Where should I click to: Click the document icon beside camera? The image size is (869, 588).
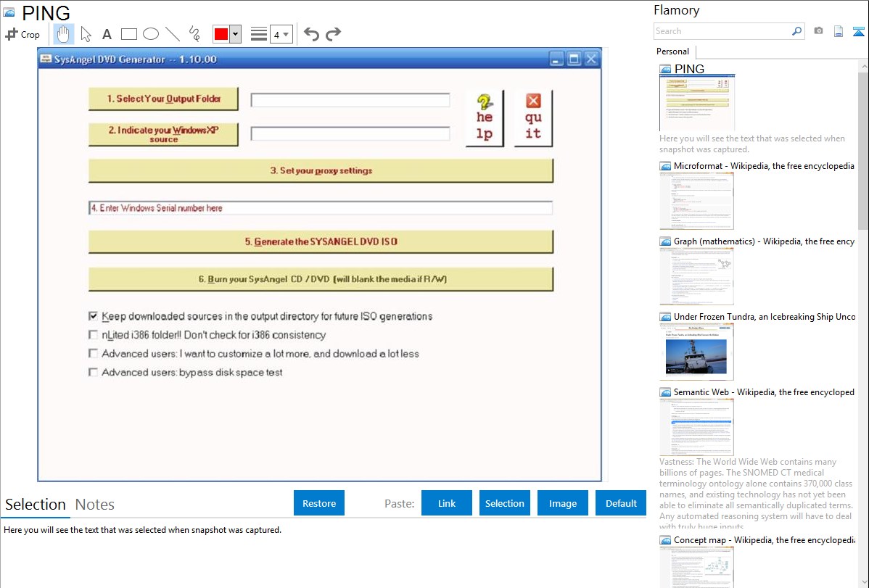tap(839, 31)
